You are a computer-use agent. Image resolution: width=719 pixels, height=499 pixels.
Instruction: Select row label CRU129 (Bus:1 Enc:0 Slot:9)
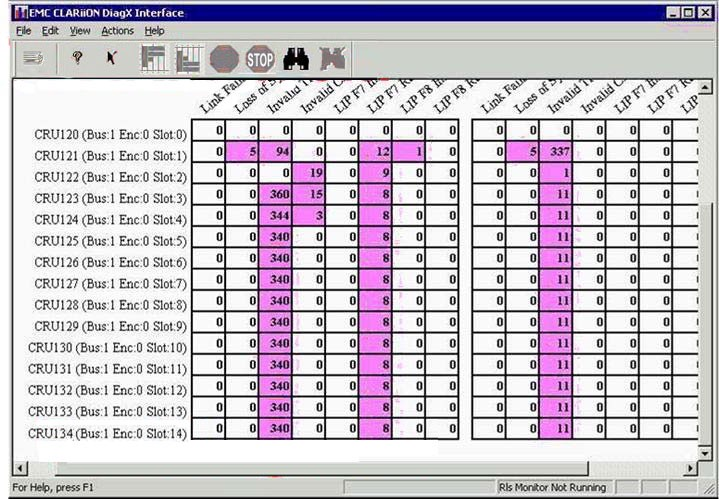tap(111, 327)
